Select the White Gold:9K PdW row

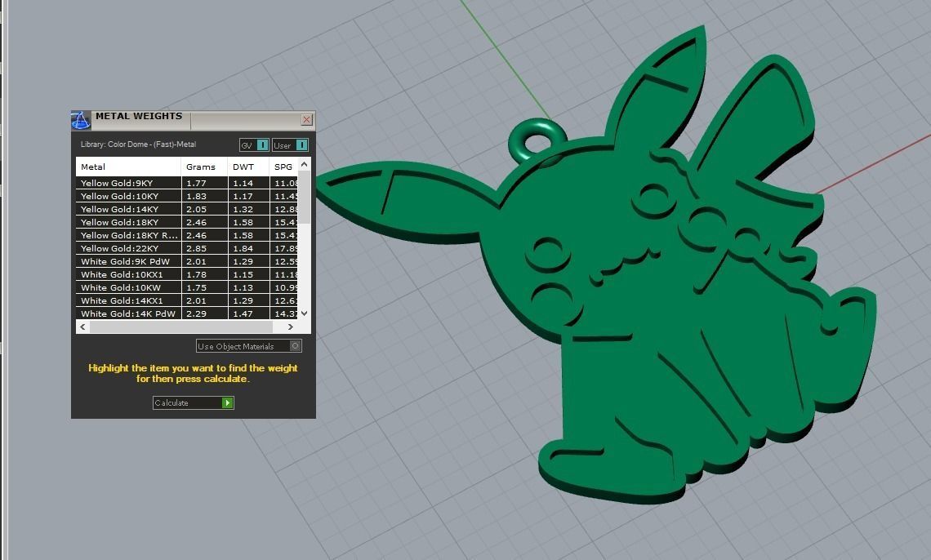coord(186,261)
